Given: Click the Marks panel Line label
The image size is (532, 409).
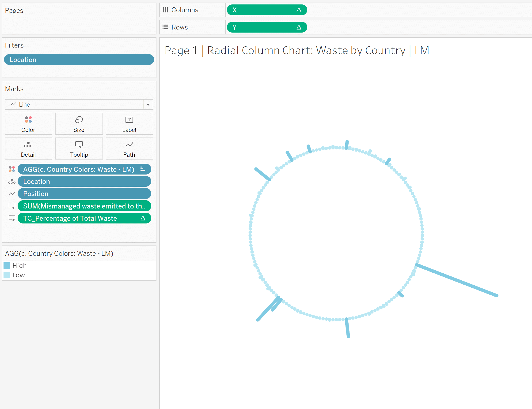Looking at the screenshot, I should tap(25, 104).
